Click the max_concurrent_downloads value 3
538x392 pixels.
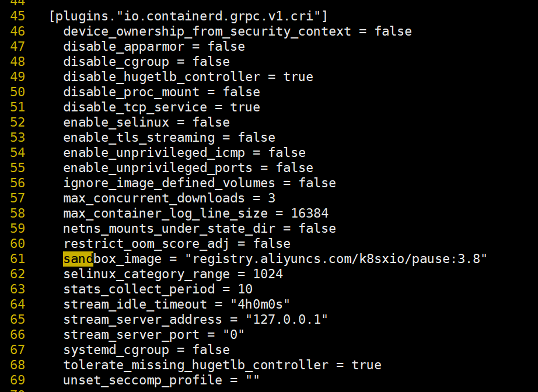(x=272, y=198)
